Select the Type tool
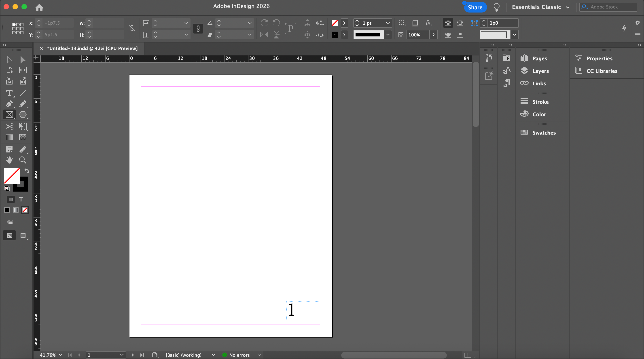The width and height of the screenshot is (644, 359). pyautogui.click(x=9, y=93)
